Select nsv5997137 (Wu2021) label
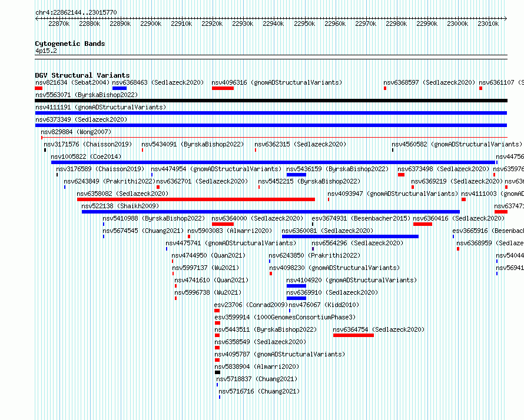The width and height of the screenshot is (524, 420). click(x=205, y=268)
